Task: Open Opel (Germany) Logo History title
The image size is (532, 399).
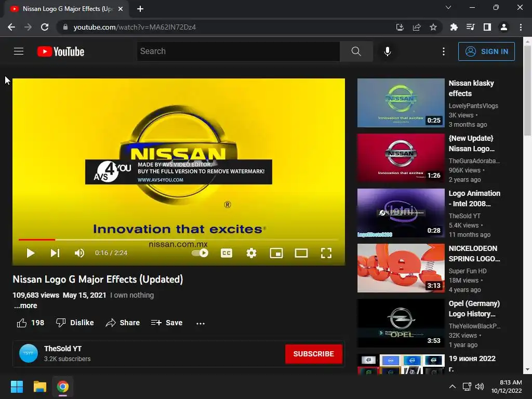Action: tap(474, 309)
